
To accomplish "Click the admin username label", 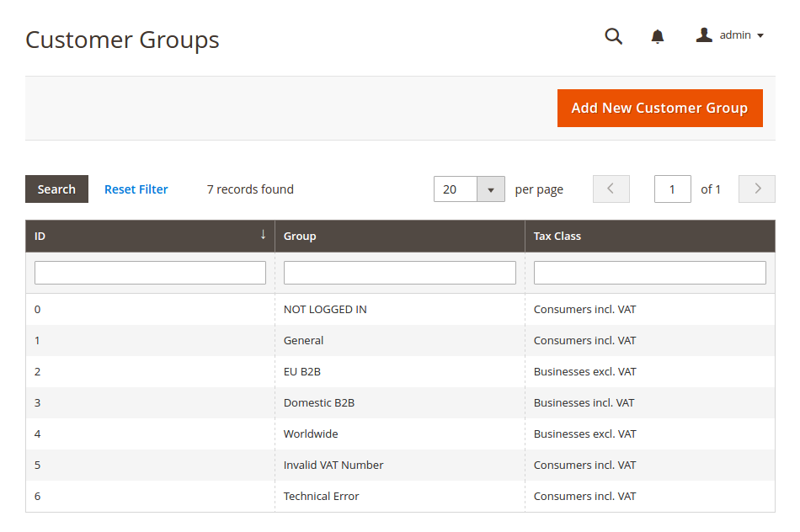I will [x=735, y=35].
